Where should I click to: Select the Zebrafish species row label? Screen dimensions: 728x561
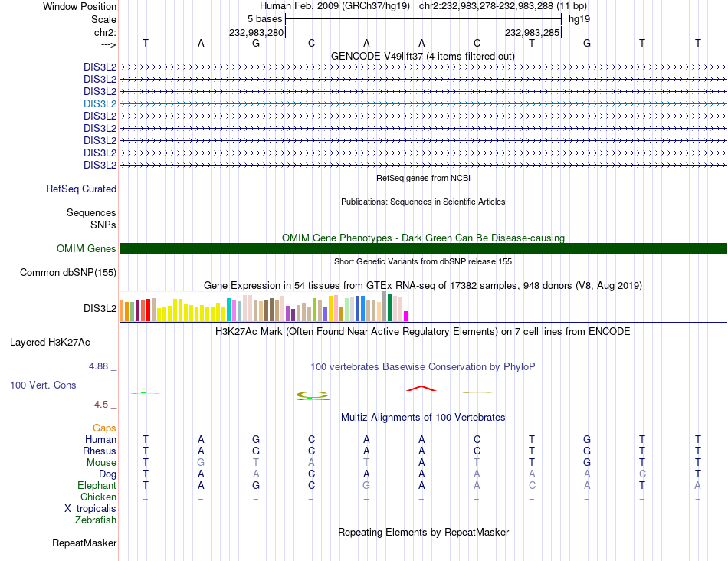[x=96, y=520]
